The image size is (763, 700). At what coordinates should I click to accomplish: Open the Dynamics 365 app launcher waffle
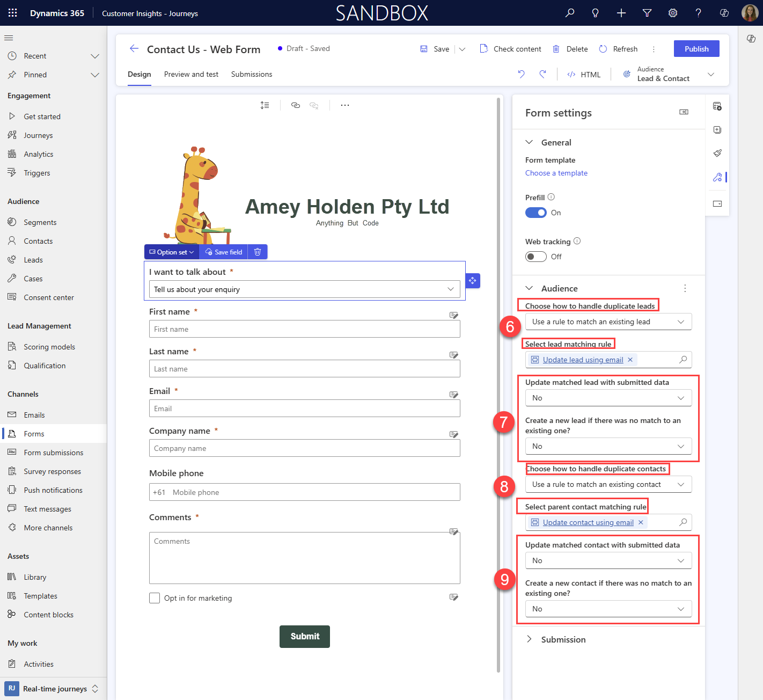point(13,13)
